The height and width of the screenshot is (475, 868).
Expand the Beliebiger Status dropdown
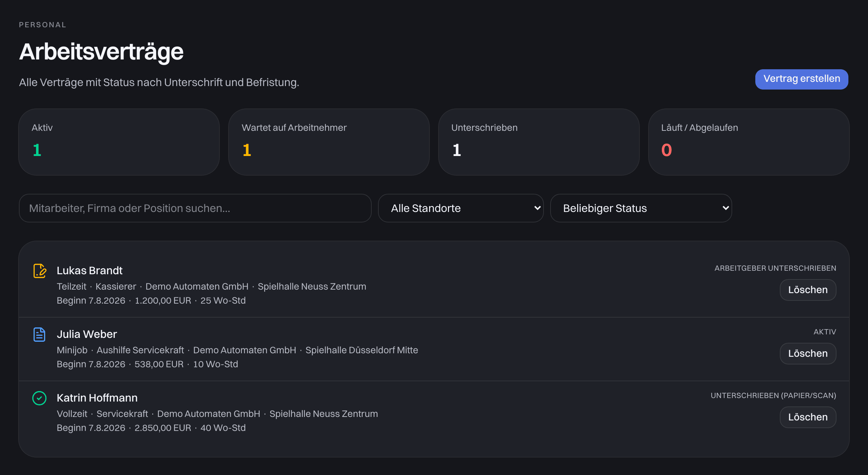pos(641,208)
